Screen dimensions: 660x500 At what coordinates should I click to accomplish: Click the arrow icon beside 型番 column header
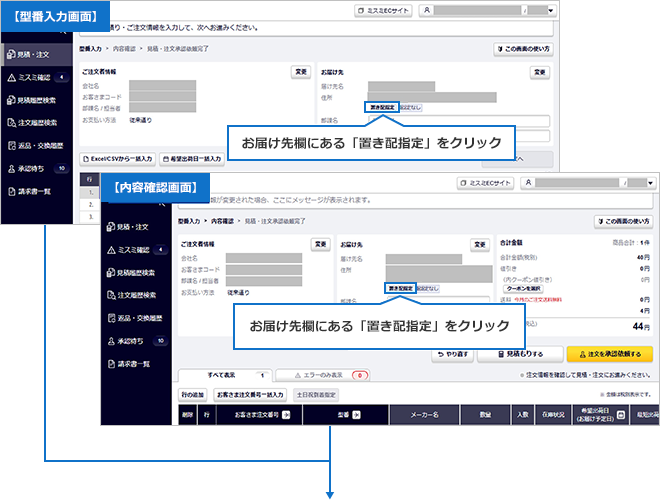356,415
